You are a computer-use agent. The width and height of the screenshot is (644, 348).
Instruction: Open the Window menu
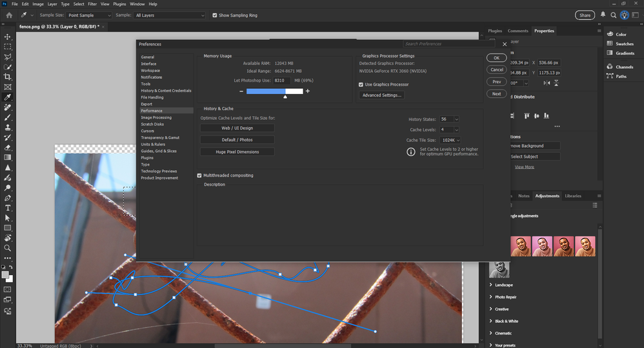click(137, 4)
